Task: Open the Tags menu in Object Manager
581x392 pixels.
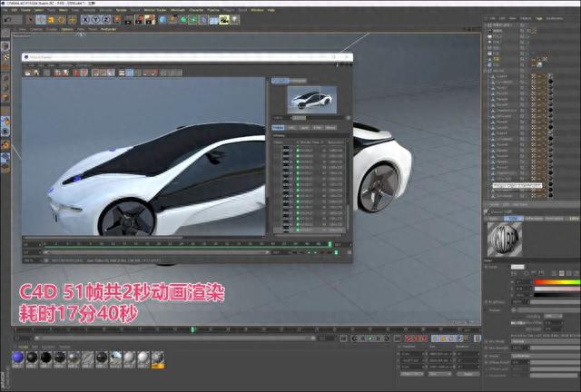Action: click(x=538, y=18)
